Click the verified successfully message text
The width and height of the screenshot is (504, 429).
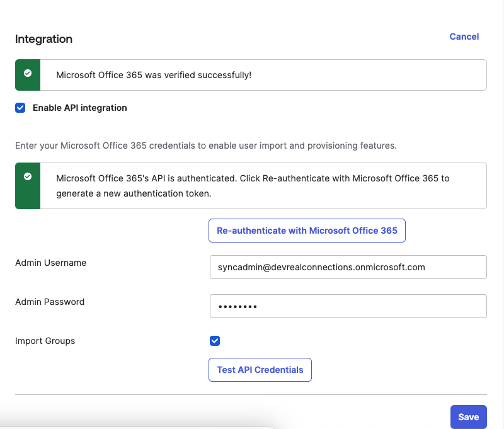(154, 75)
